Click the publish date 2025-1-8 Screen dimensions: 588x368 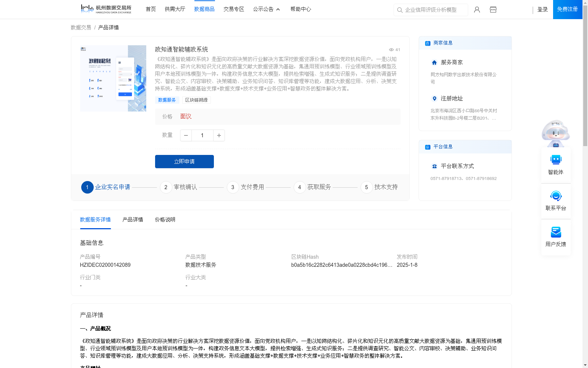pos(407,265)
